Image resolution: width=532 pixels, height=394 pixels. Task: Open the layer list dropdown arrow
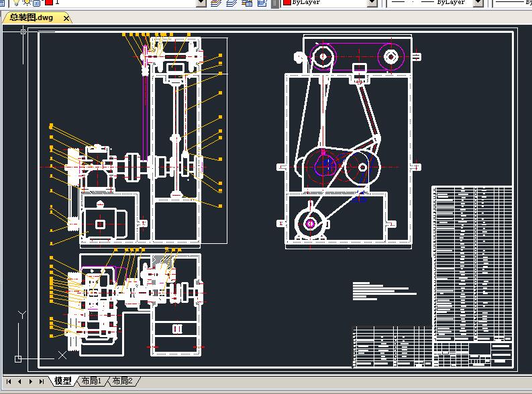(x=201, y=3)
